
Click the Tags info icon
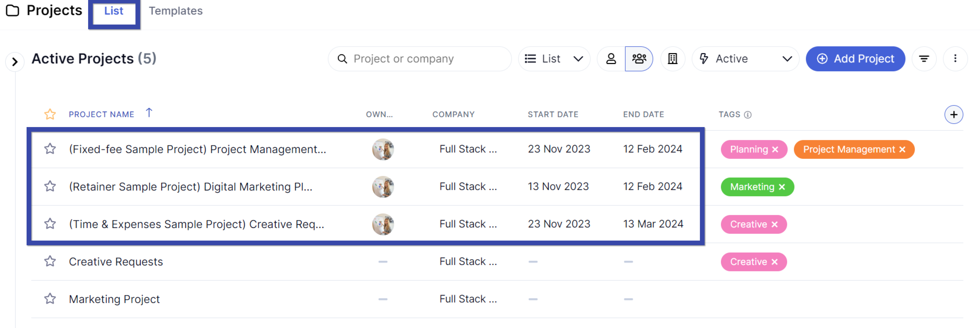[x=748, y=115]
